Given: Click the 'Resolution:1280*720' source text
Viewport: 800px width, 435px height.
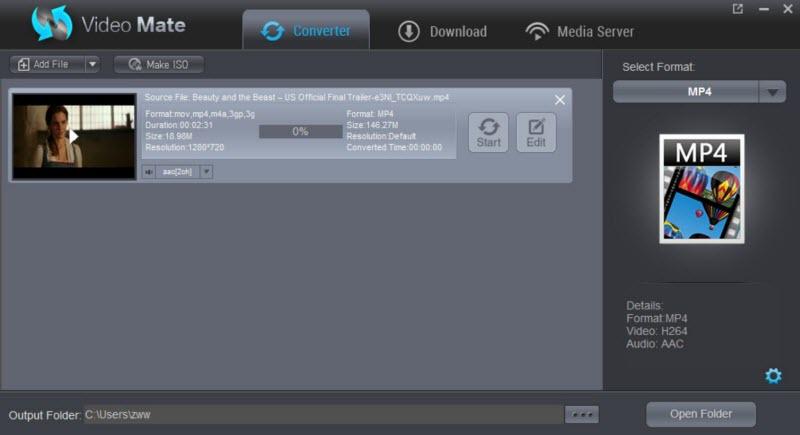Looking at the screenshot, I should pos(184,147).
